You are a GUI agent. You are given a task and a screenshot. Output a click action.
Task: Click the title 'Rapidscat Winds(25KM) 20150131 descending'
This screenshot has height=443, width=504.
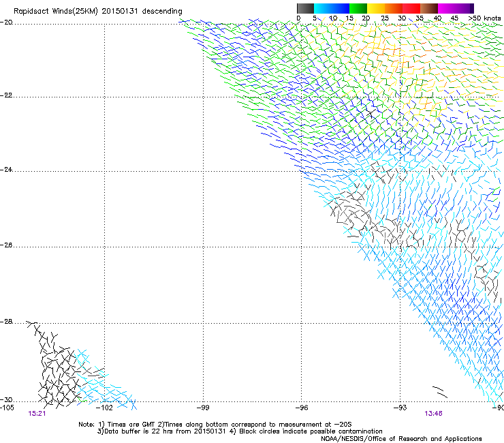(98, 12)
